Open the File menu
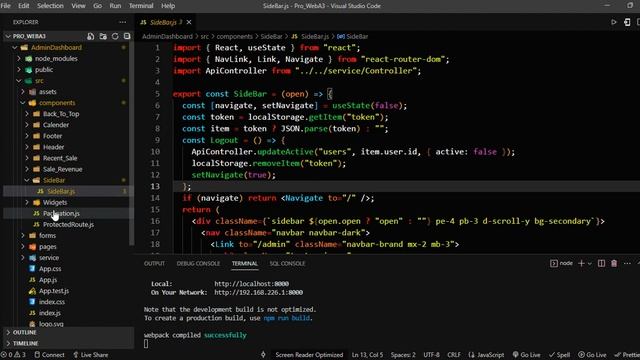This screenshot has height=360, width=640. click(6, 6)
